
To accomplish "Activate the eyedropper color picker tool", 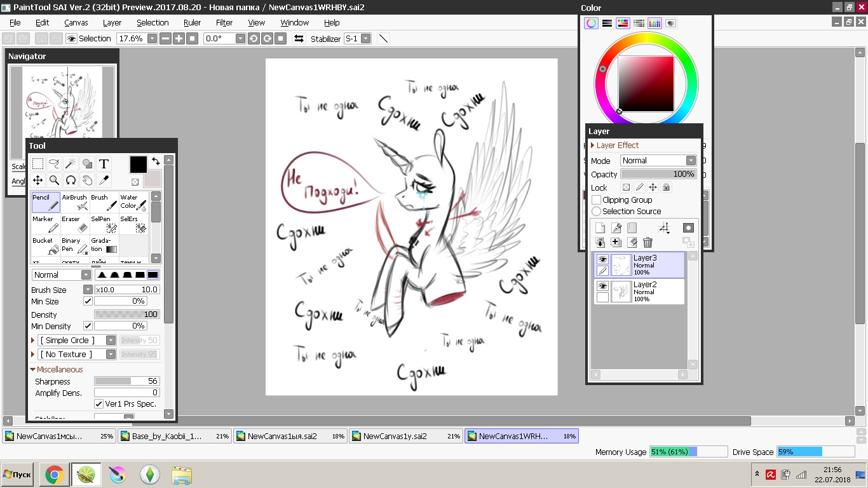I will pyautogui.click(x=104, y=180).
